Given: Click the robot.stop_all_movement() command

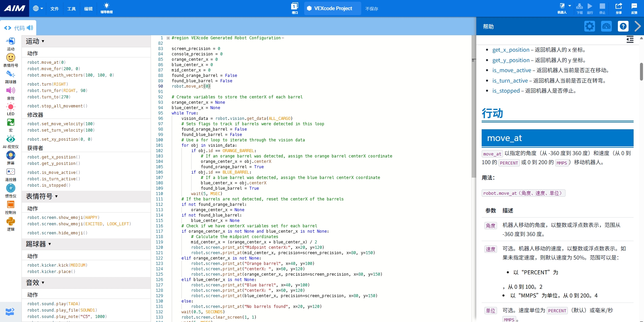Looking at the screenshot, I should coord(57,106).
